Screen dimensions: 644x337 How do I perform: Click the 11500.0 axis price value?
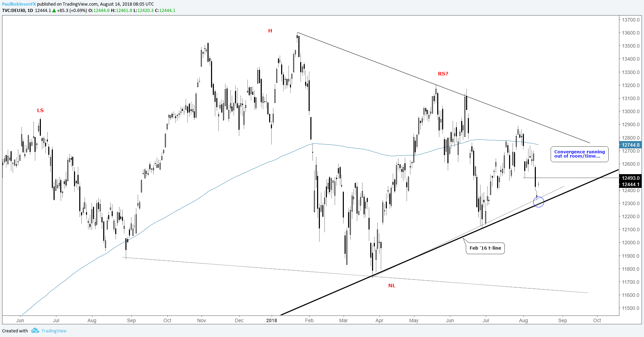coord(631,308)
